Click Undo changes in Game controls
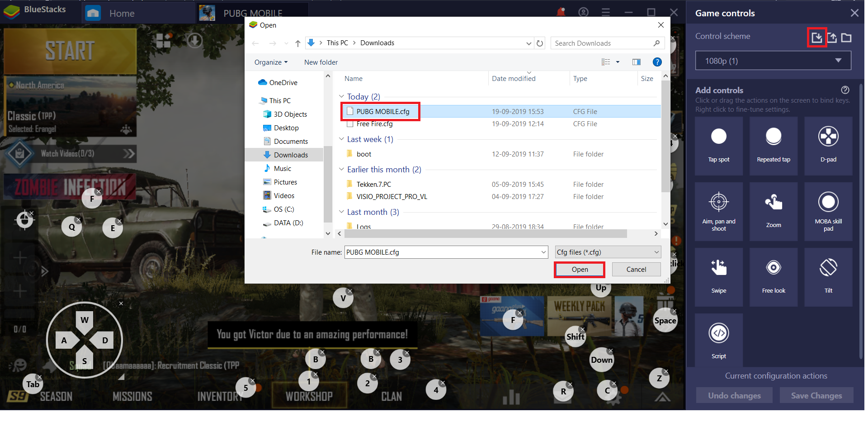This screenshot has width=868, height=436. 734,395
